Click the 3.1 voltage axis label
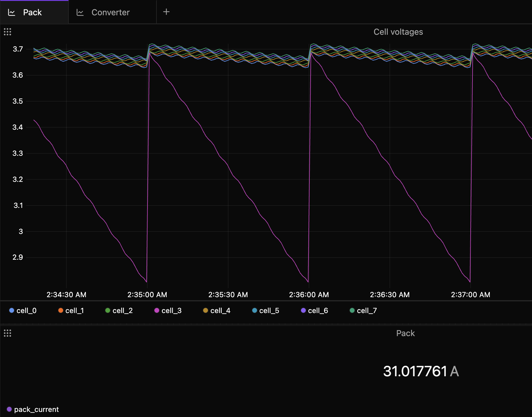Image resolution: width=532 pixels, height=417 pixels. 18,206
